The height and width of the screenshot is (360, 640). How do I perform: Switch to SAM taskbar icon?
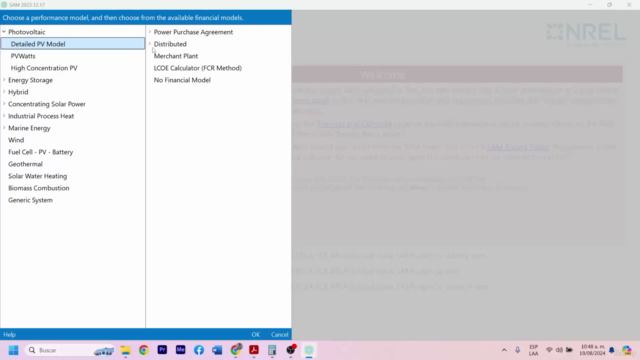[x=309, y=350]
